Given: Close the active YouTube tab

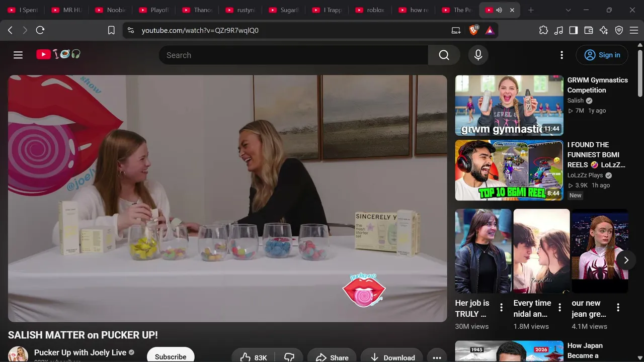Looking at the screenshot, I should (512, 10).
